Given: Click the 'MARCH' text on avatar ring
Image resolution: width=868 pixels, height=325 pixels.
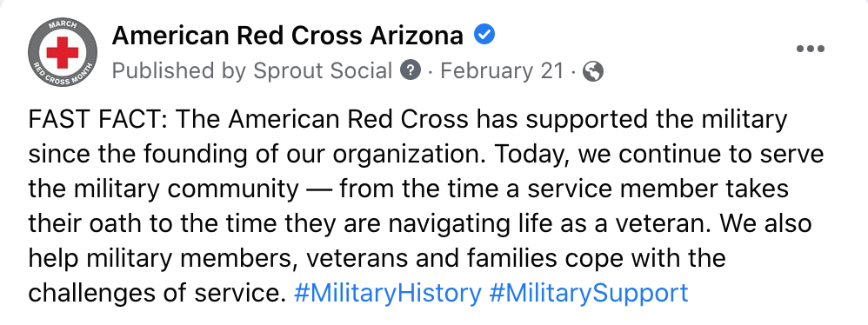Looking at the screenshot, I should tap(62, 26).
